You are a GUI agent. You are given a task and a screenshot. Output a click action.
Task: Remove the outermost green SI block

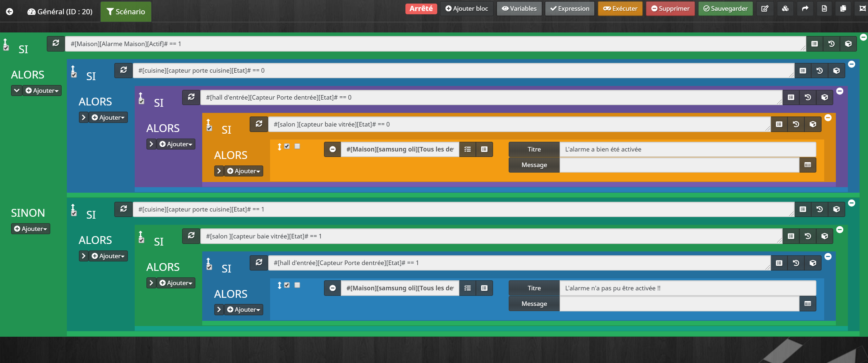click(863, 37)
